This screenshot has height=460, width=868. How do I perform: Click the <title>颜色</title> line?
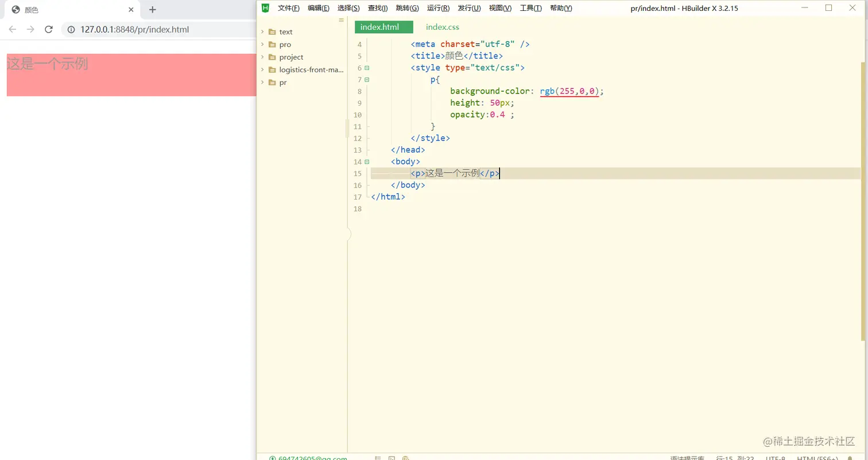tap(457, 56)
